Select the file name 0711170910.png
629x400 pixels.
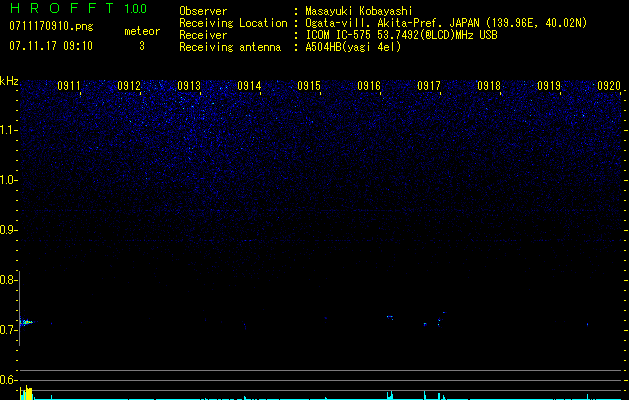coord(51,26)
